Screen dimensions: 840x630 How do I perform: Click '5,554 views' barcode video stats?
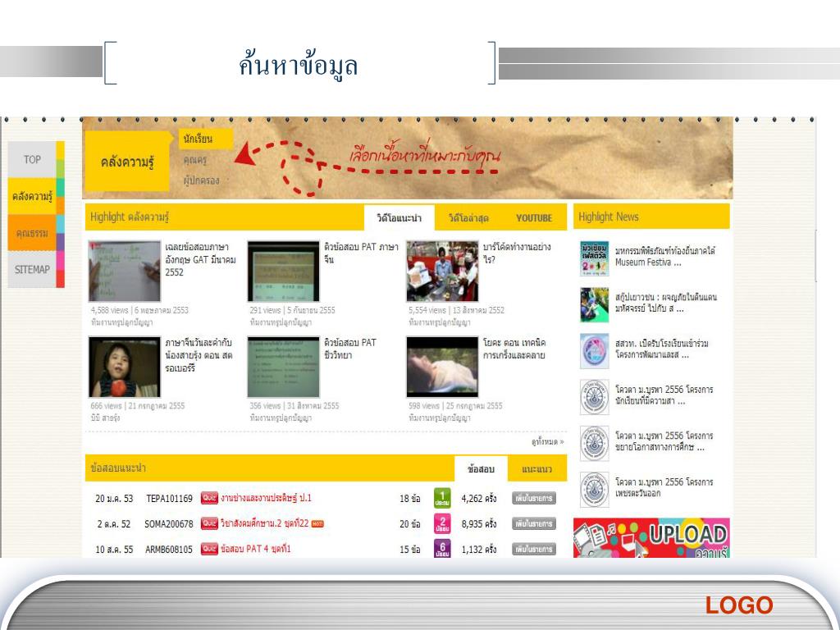pos(456,310)
